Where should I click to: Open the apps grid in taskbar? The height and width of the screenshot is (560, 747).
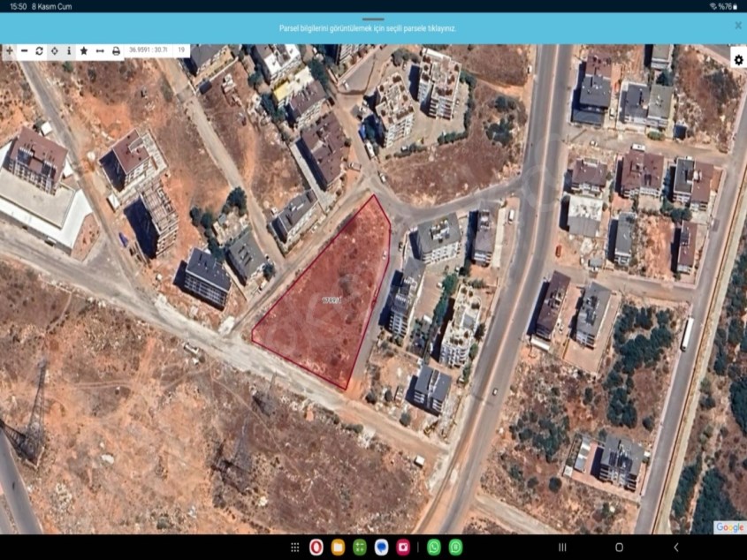pos(295,548)
